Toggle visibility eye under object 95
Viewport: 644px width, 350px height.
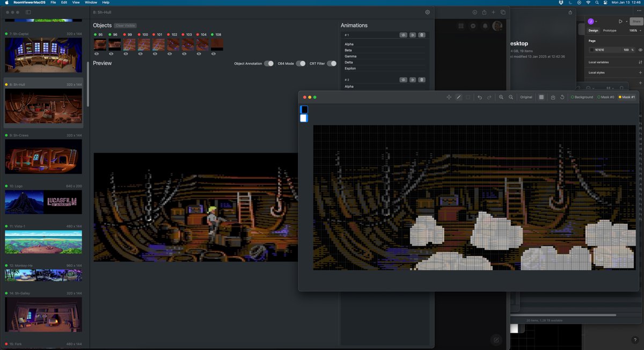[x=97, y=54]
